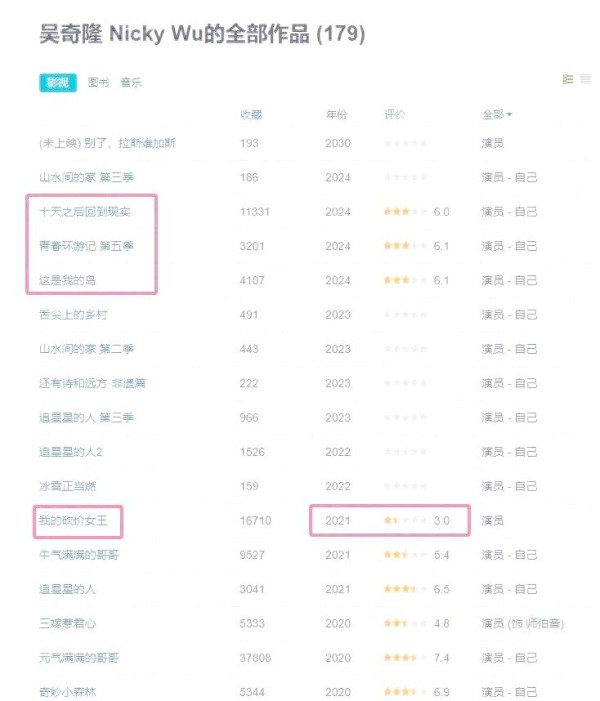Open 我的砍价女王 title link

tap(73, 520)
